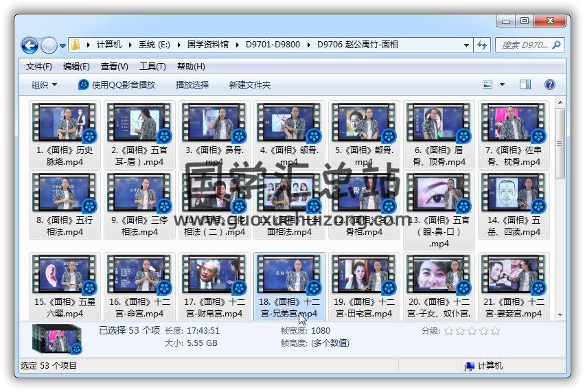This screenshot has width=585, height=392.
Task: Click 使用QQ影音播放 toolbar button
Action: (x=117, y=84)
